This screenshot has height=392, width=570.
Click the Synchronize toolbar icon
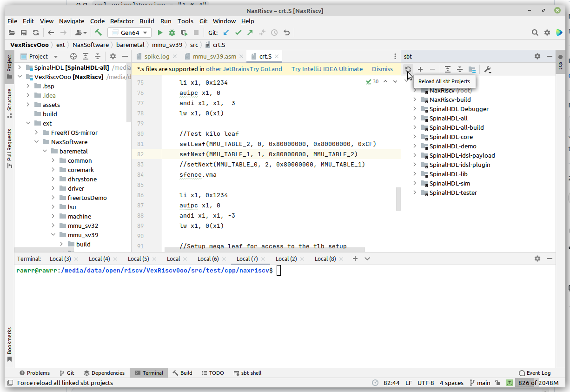(x=36, y=33)
